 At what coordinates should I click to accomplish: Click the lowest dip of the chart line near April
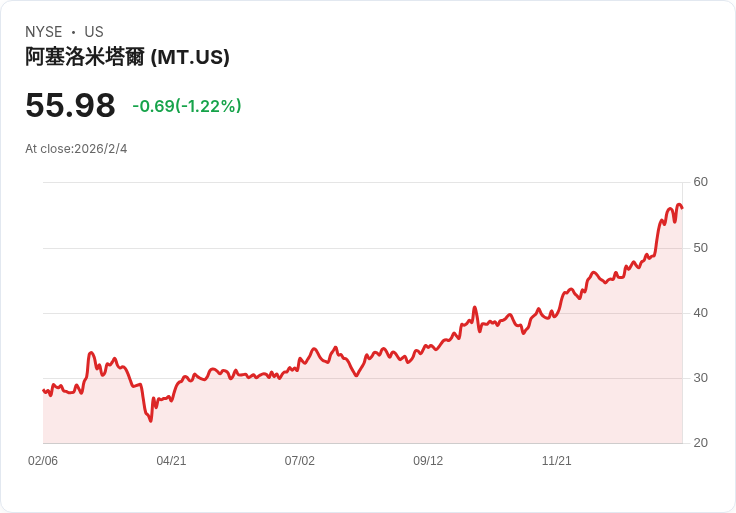point(151,421)
